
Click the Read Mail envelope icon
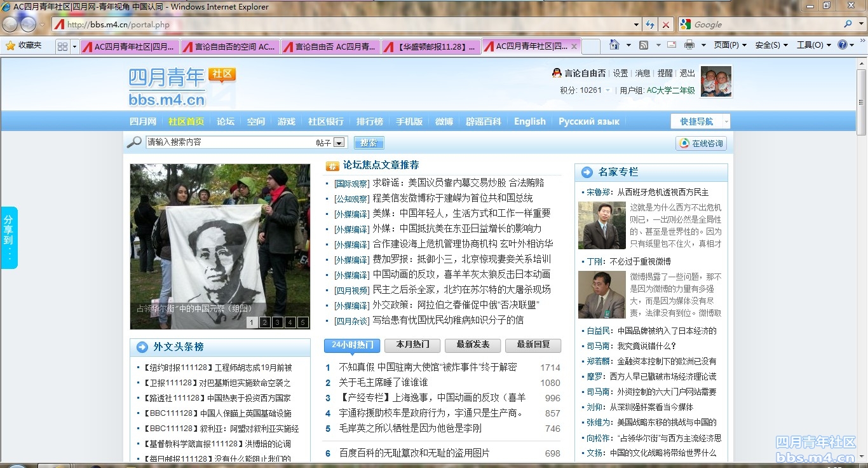(x=671, y=45)
